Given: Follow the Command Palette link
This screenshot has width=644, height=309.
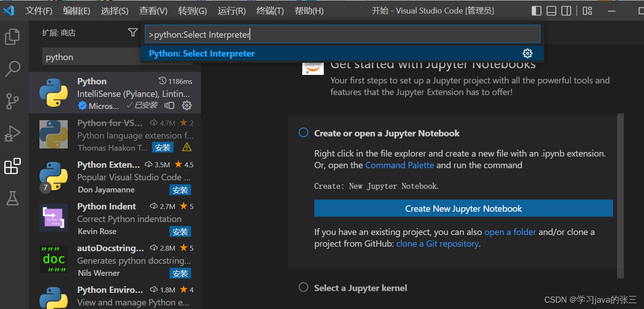Looking at the screenshot, I should (400, 165).
